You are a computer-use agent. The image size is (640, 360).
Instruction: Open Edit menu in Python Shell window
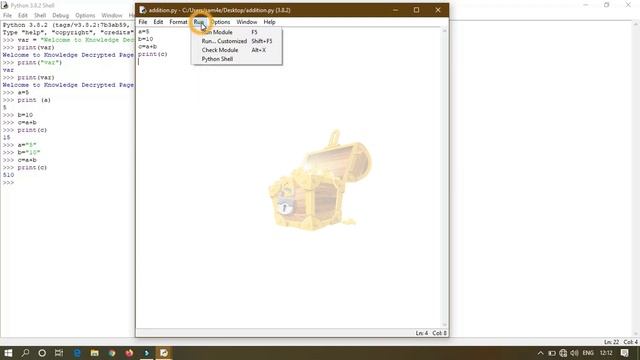23,16
